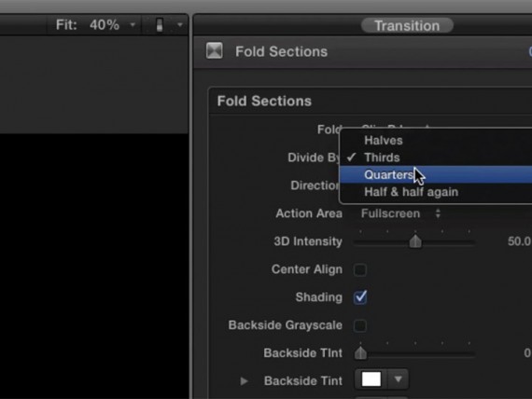The width and height of the screenshot is (532, 399).
Task: Enable the Center Align checkbox
Action: (x=360, y=269)
